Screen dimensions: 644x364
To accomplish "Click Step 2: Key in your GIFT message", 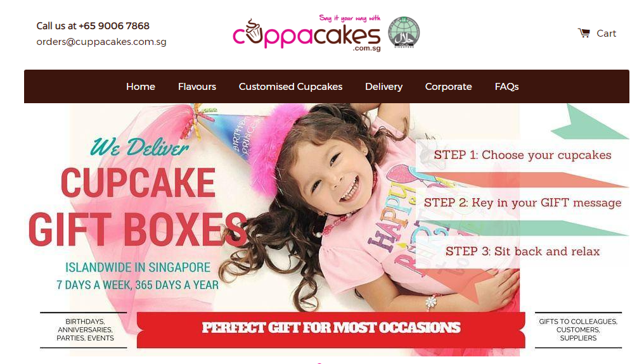I will (x=522, y=203).
